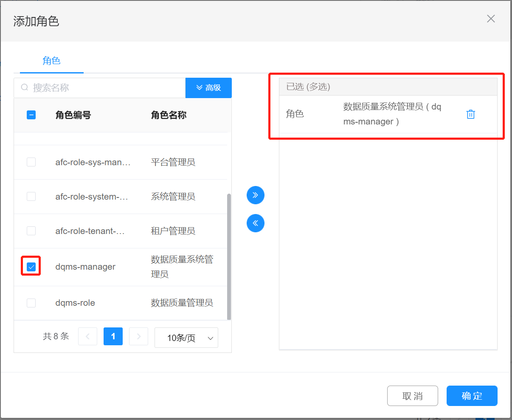Screen dimensions: 512x420
Task: Uncheck the dqms-manager role checkbox
Action: coord(31,267)
